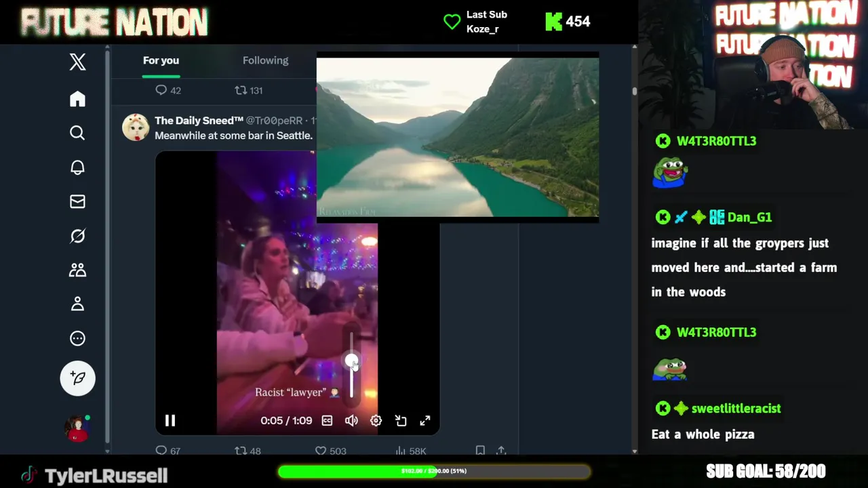
Task: Mute the video speaker icon
Action: 351,421
